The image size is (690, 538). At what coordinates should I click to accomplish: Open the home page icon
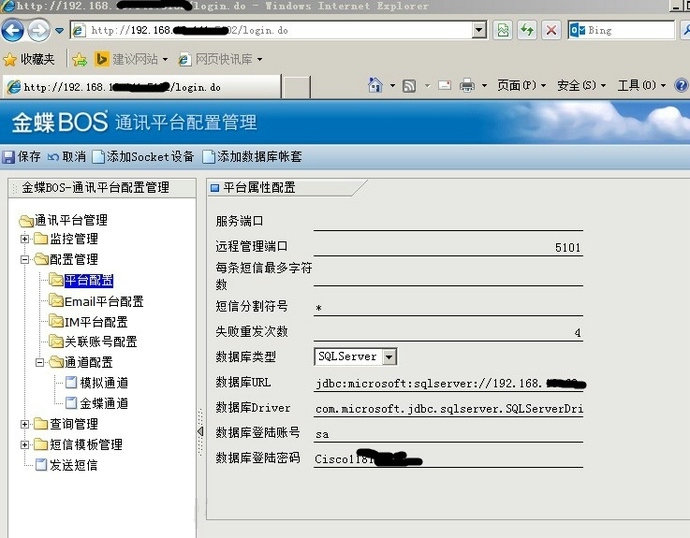pyautogui.click(x=374, y=85)
